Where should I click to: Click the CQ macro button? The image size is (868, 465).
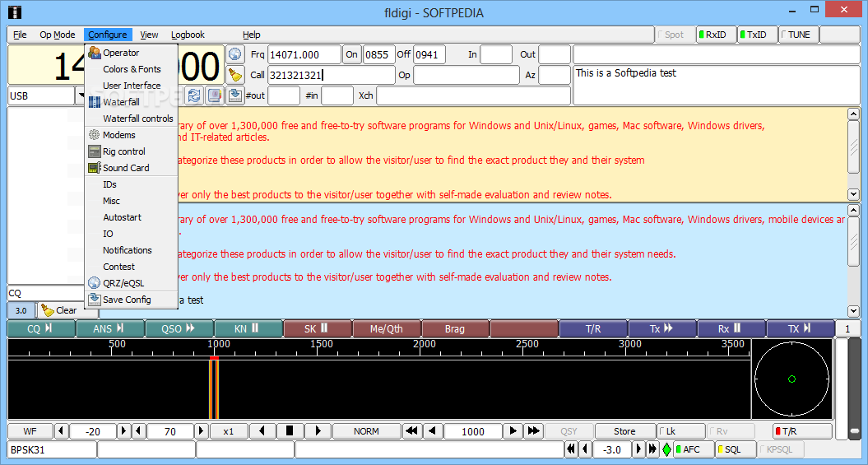point(41,329)
